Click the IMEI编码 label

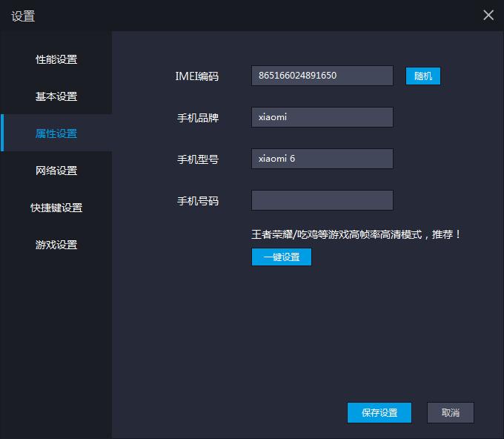(x=196, y=76)
